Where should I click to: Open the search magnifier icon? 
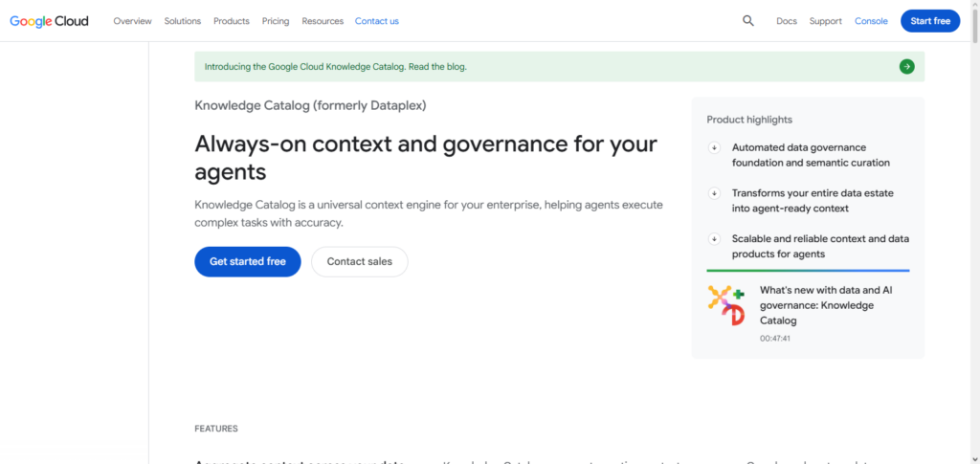748,21
